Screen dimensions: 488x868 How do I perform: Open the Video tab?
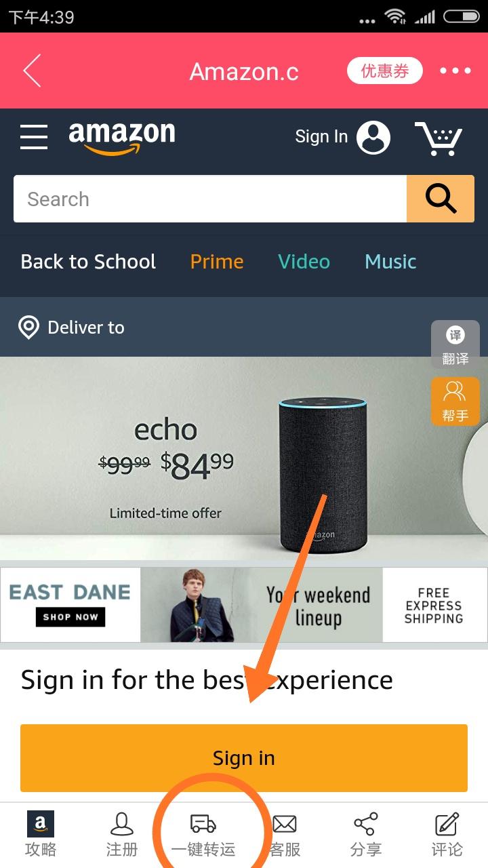304,262
